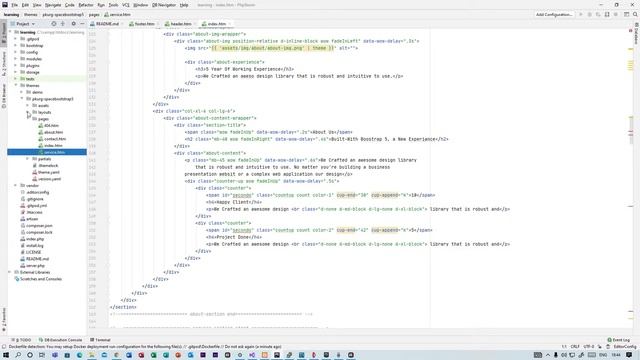
Task: Click Add Configuration button
Action: click(554, 14)
